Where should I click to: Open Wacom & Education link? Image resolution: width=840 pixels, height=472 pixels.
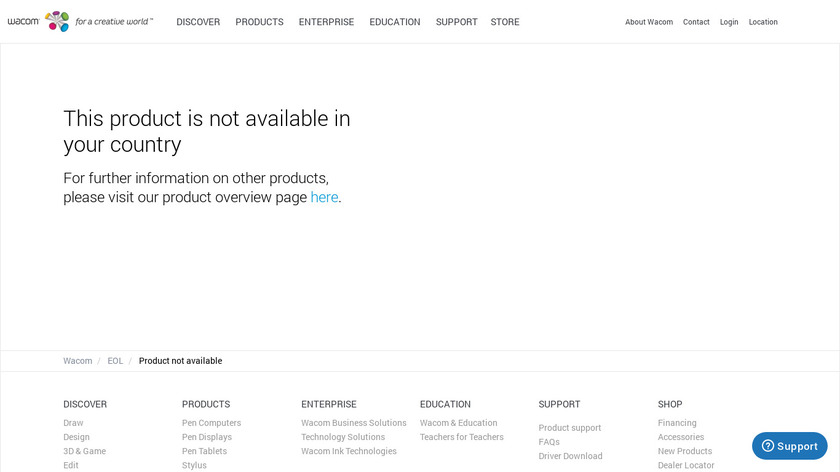click(459, 423)
